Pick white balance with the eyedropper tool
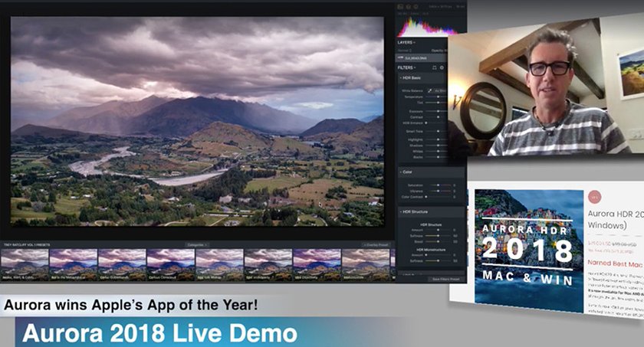The height and width of the screenshot is (347, 644). [429, 90]
